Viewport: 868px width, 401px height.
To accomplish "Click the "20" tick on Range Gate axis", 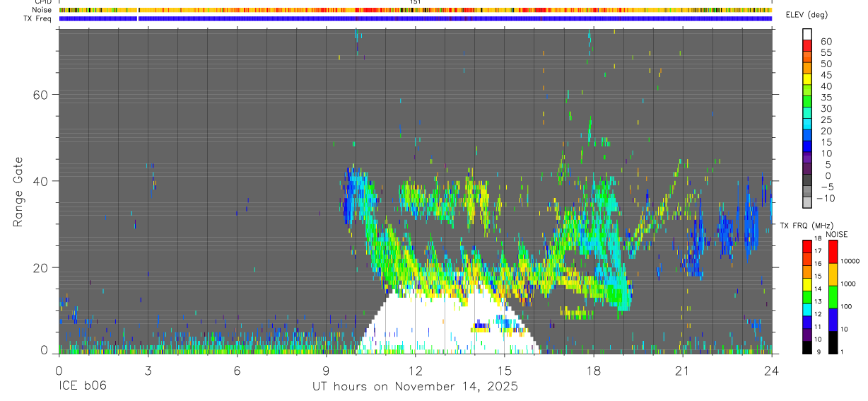I will [40, 267].
